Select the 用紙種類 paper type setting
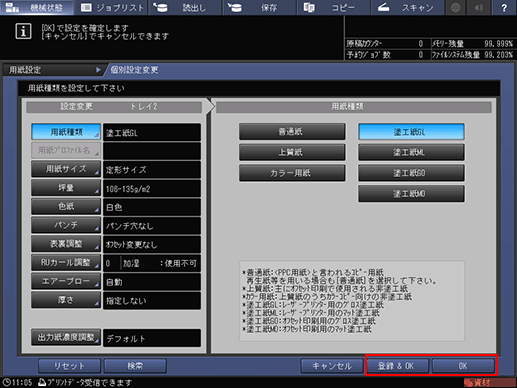Screen dimensions: 517x388 [x=66, y=132]
